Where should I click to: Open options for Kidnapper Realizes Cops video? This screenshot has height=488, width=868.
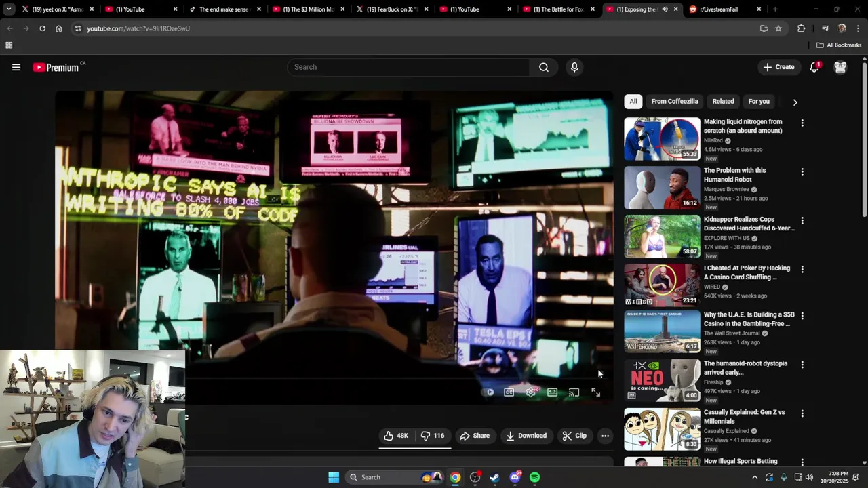coord(802,221)
